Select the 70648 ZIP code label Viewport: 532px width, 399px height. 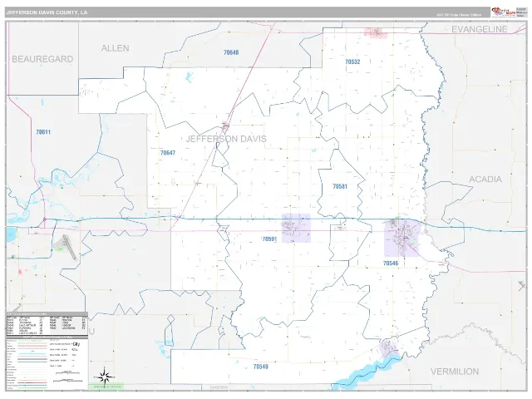tap(231, 52)
